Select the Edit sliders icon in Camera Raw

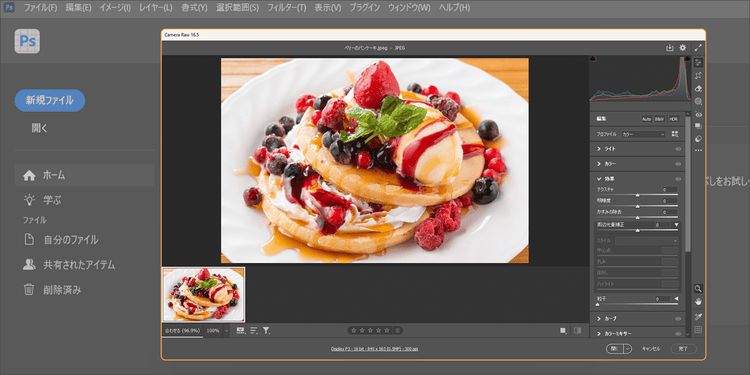(x=698, y=63)
